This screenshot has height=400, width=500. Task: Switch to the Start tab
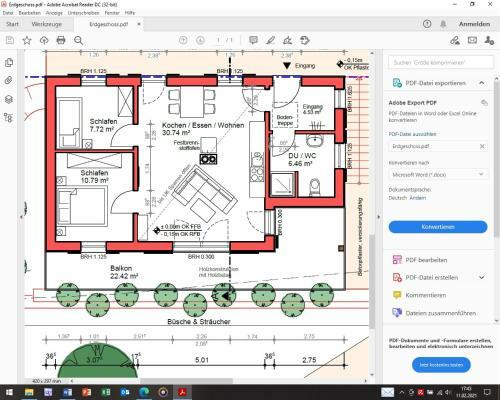tap(12, 24)
